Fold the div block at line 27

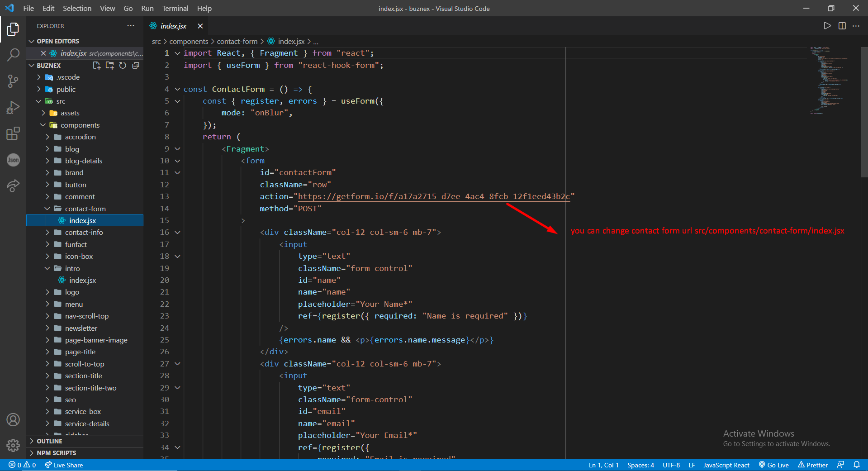177,364
